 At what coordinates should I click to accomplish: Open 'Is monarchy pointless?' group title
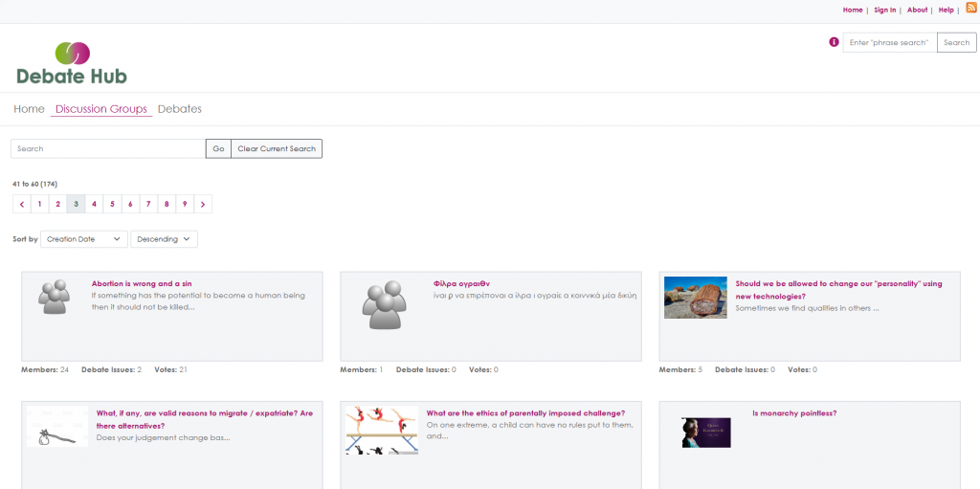(x=794, y=413)
